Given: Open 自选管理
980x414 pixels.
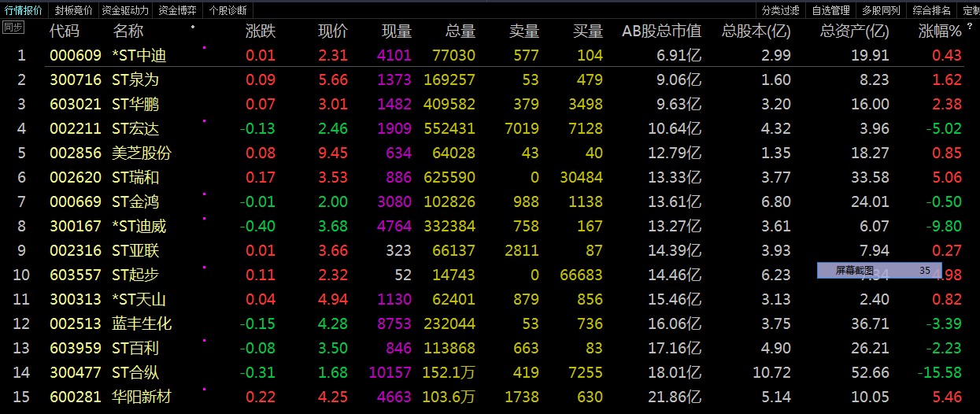Looking at the screenshot, I should coord(830,10).
